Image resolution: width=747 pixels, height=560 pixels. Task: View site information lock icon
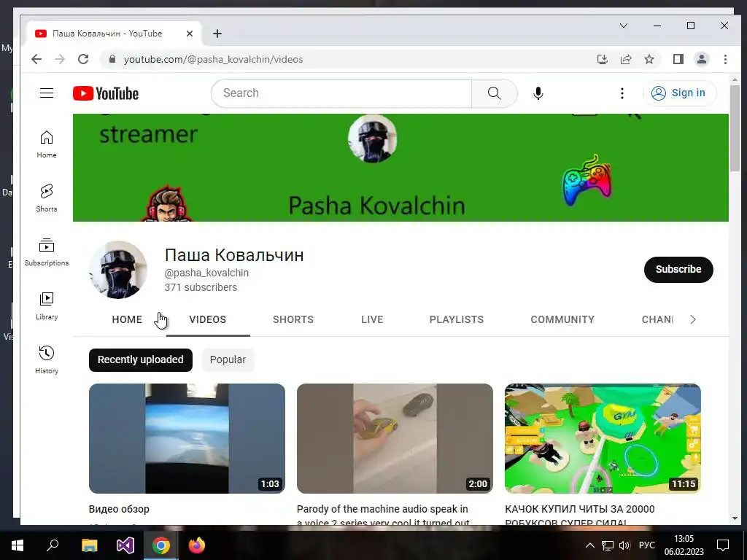[112, 59]
